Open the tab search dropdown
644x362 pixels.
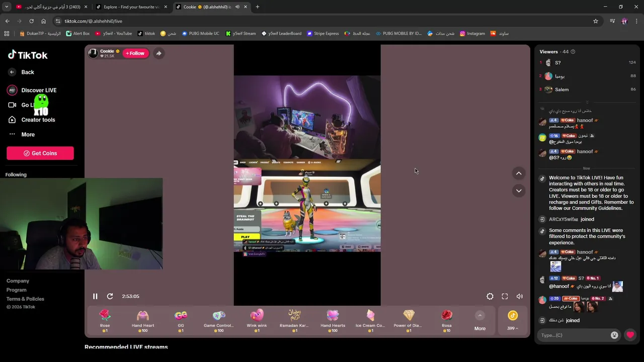tap(7, 7)
